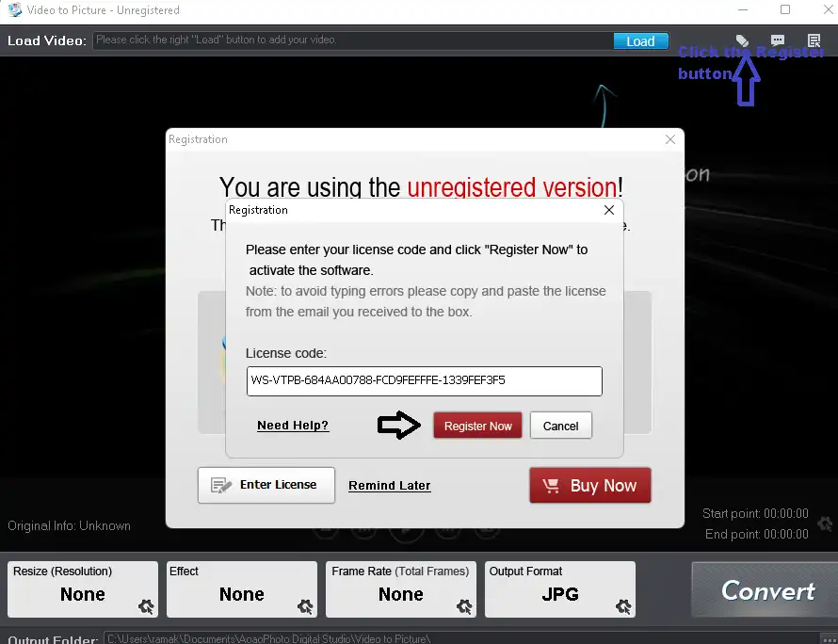Click the red Buy Now button
This screenshot has height=644, width=838.
(x=590, y=485)
